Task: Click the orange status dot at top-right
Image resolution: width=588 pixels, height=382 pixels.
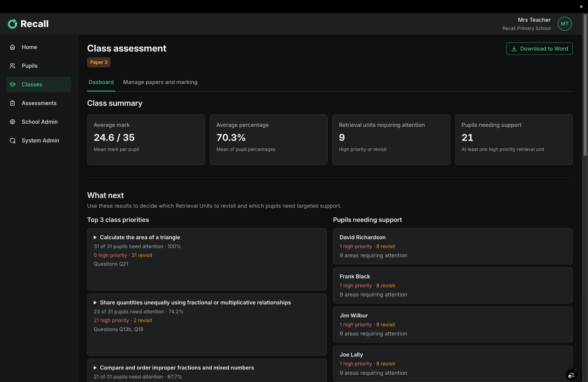Action: click(581, 6)
